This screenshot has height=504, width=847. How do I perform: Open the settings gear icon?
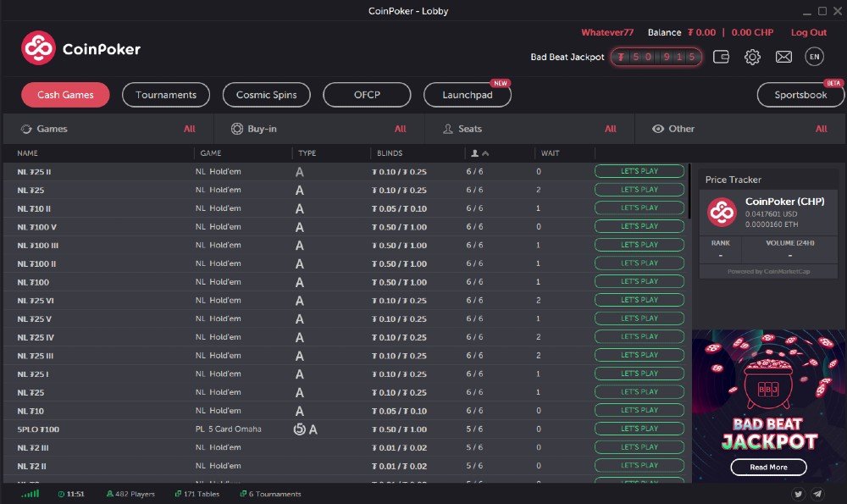tap(752, 57)
